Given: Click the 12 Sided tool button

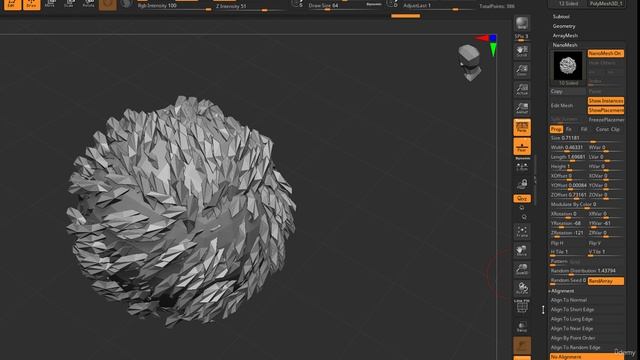Looking at the screenshot, I should pyautogui.click(x=568, y=3).
